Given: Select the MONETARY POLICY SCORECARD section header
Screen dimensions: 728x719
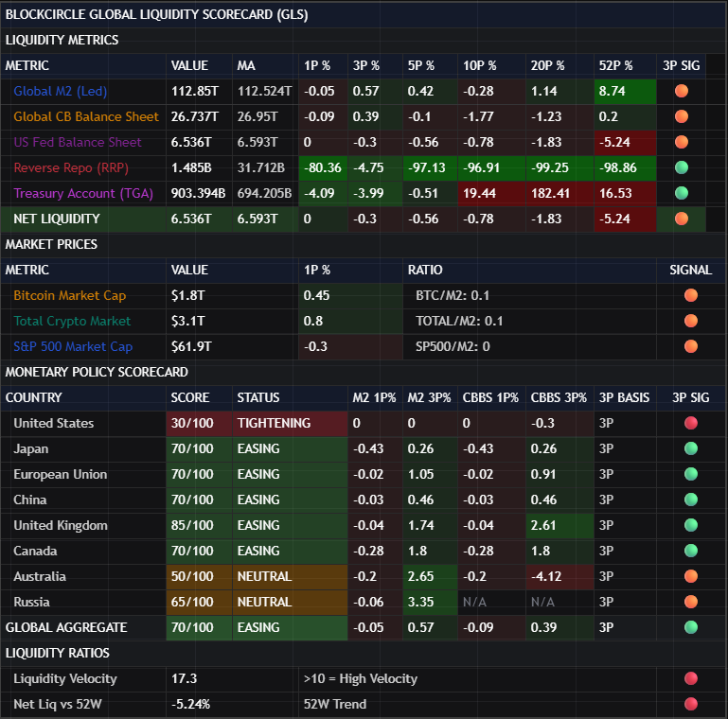Looking at the screenshot, I should click(97, 372).
